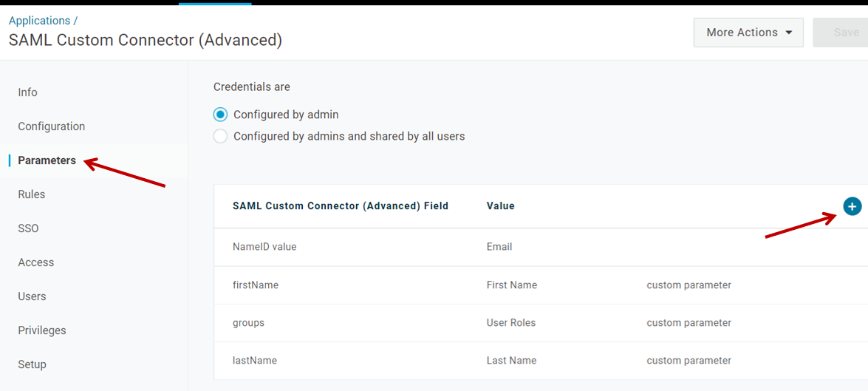868x391 pixels.
Task: Open the NameID value parameter row
Action: tap(264, 247)
